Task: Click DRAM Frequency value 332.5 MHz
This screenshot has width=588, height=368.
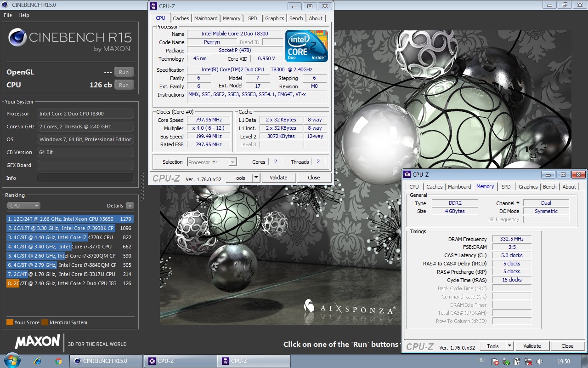Action: click(512, 239)
